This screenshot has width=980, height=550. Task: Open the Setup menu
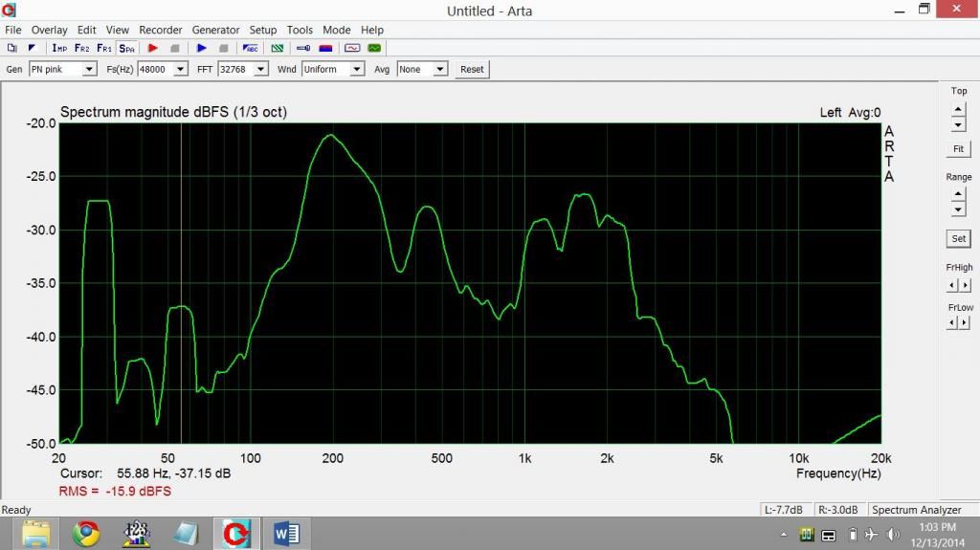coord(262,30)
